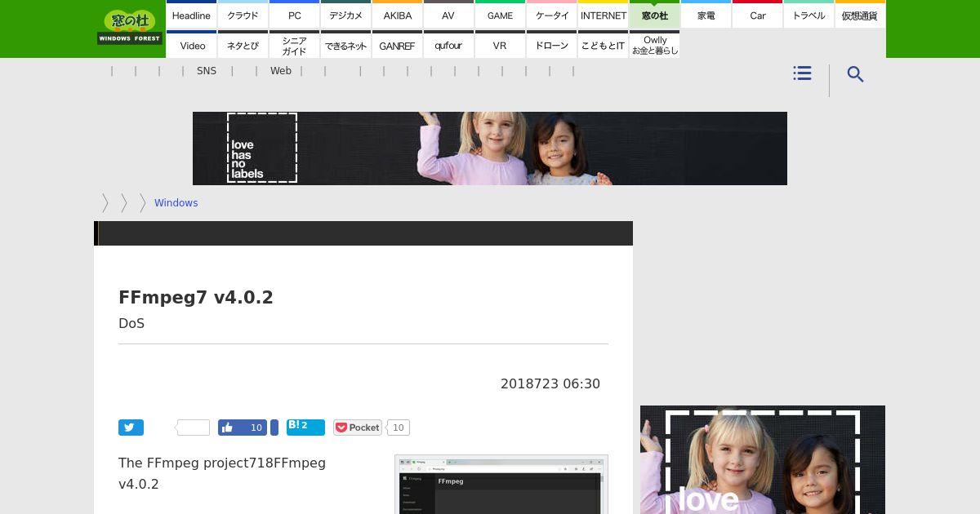The height and width of the screenshot is (514, 980).
Task: Open the AV tab
Action: click(x=448, y=15)
